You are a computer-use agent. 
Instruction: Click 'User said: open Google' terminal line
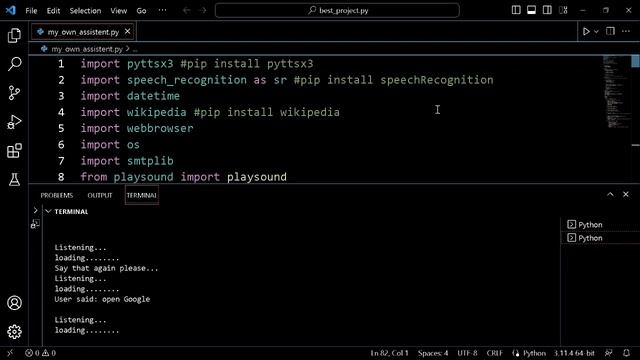tap(102, 299)
